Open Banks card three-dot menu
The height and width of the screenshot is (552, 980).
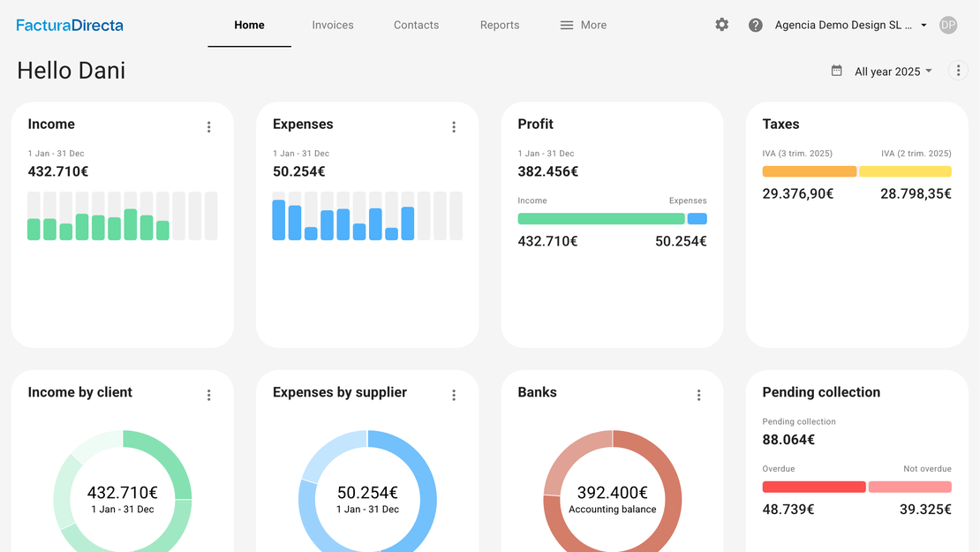click(699, 396)
